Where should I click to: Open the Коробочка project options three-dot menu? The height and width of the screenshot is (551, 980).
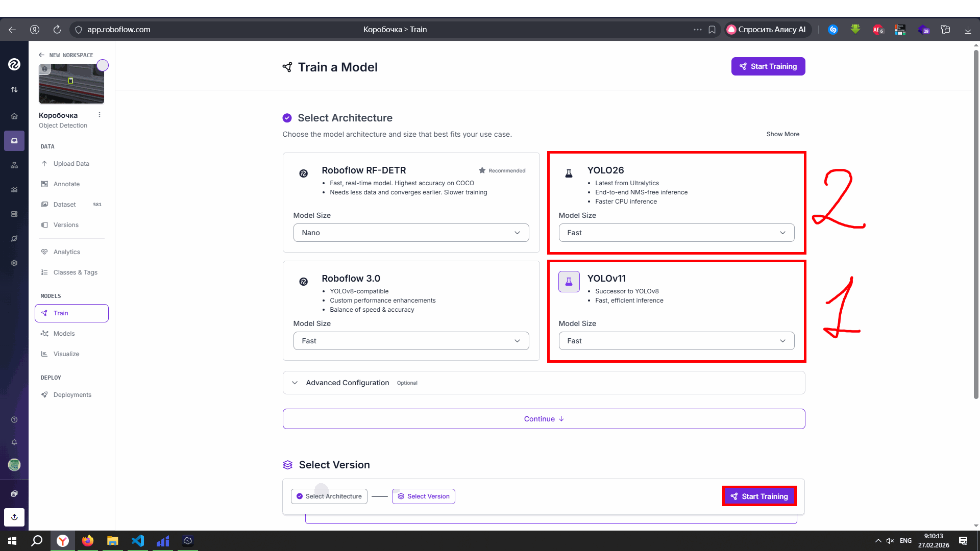[x=100, y=115]
